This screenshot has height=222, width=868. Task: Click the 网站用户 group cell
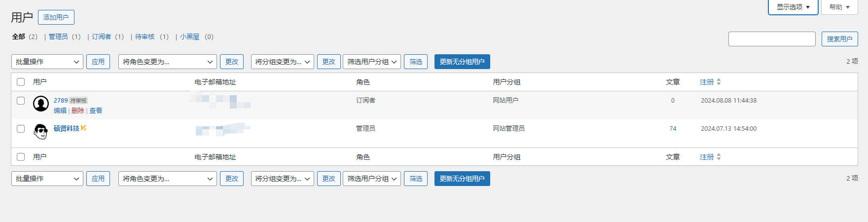(506, 100)
